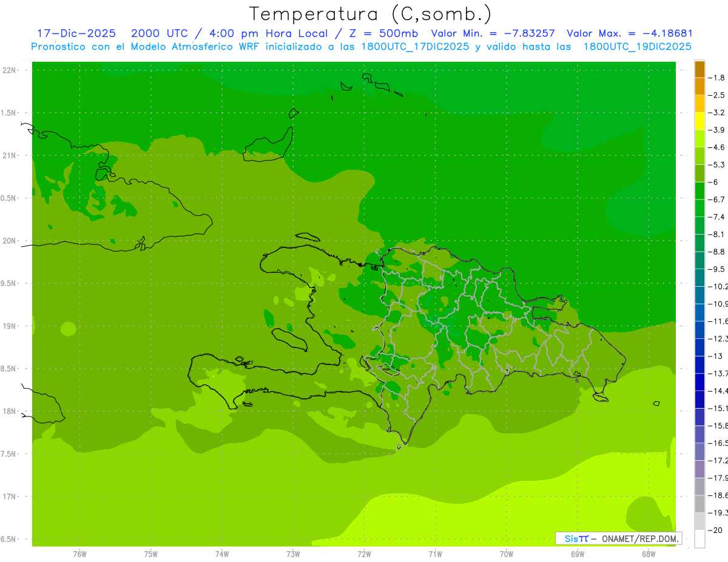Pick the purple swatch between -17.2 and -17.9
The image size is (728, 562).
699,469
